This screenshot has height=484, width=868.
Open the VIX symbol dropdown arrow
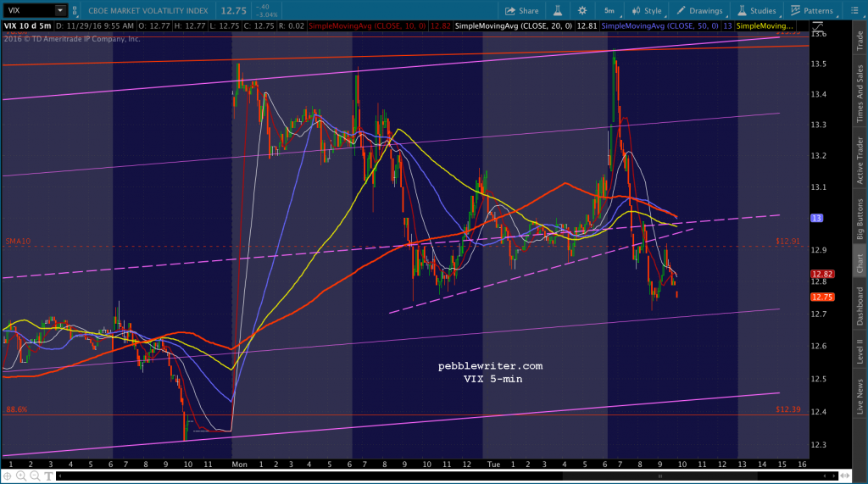pyautogui.click(x=60, y=10)
